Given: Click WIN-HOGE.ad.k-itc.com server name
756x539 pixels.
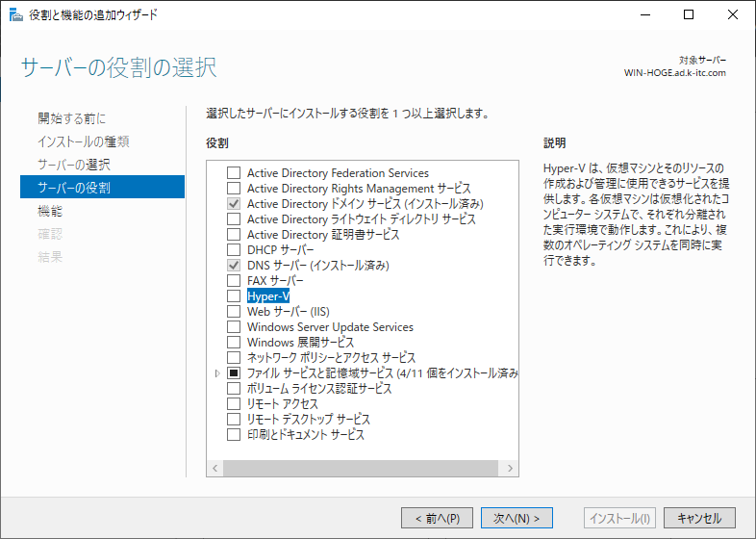Looking at the screenshot, I should point(674,73).
